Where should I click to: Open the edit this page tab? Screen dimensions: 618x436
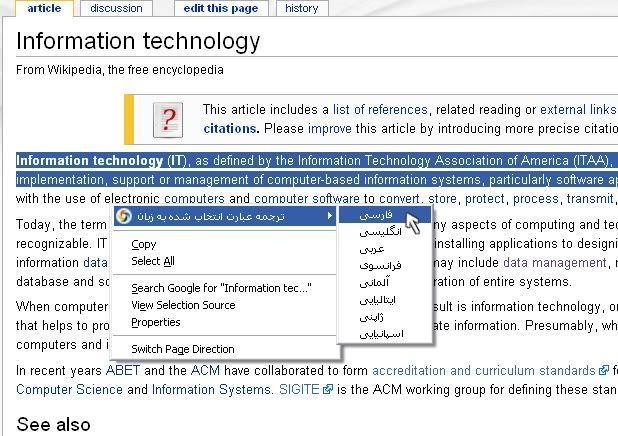point(221,8)
